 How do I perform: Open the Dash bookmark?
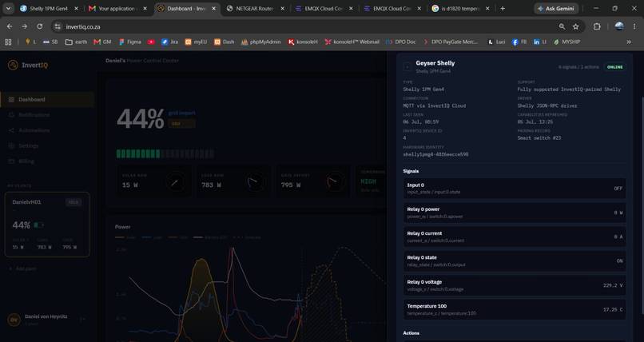pos(225,42)
